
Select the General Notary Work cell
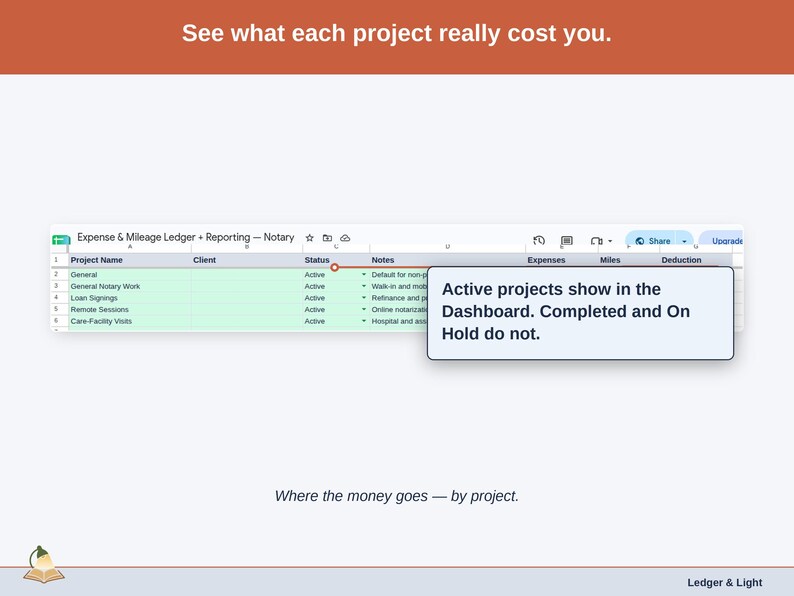(130, 286)
